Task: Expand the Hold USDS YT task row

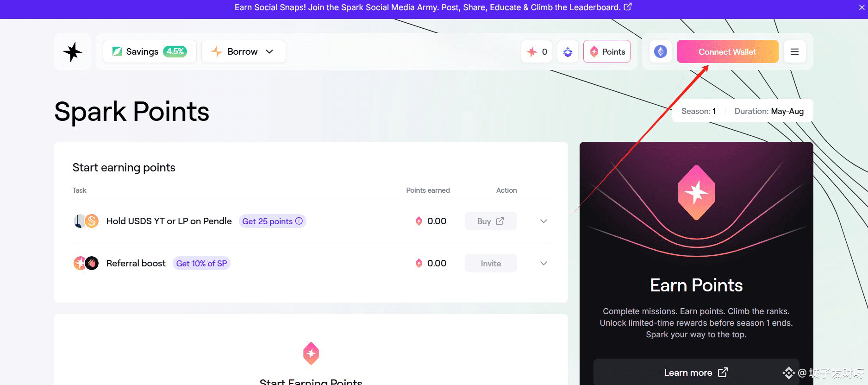Action: (x=543, y=221)
